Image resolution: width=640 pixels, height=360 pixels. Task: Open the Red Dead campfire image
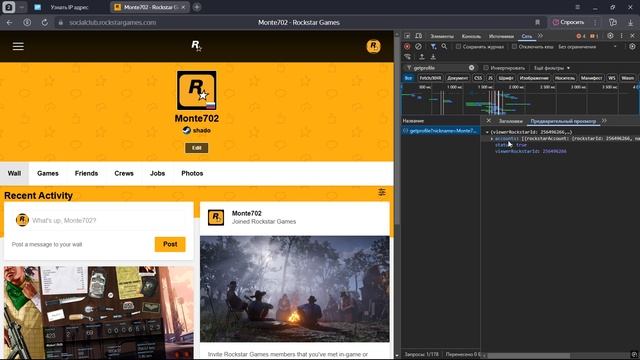(295, 289)
